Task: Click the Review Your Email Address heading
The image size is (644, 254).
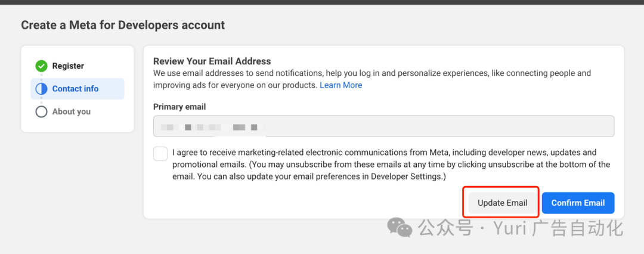Action: click(x=212, y=61)
